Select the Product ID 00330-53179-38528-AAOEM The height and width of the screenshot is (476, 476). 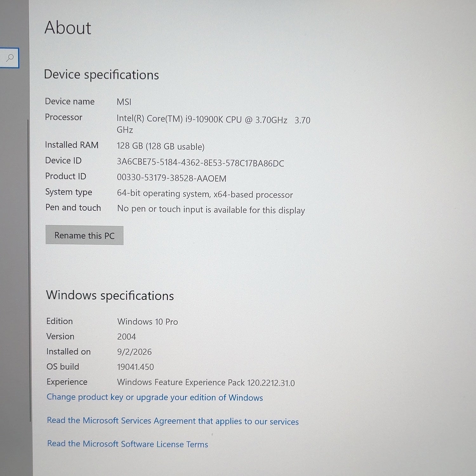pyautogui.click(x=172, y=178)
